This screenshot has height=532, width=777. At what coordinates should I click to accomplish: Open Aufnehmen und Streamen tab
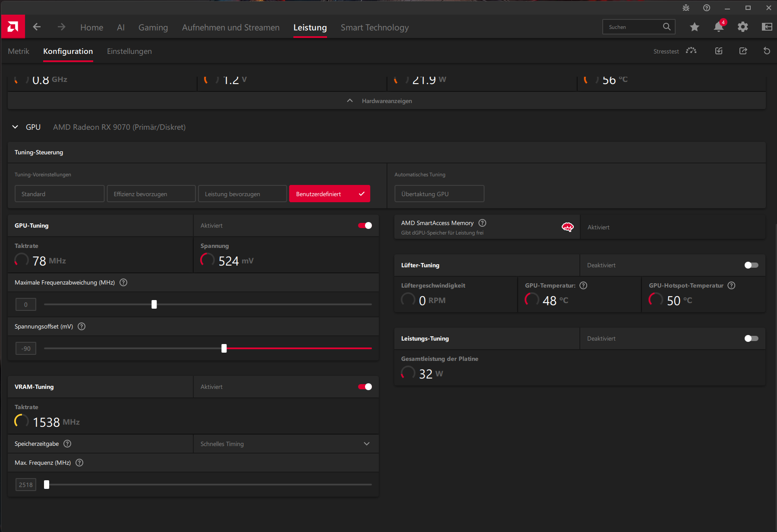[x=231, y=27]
